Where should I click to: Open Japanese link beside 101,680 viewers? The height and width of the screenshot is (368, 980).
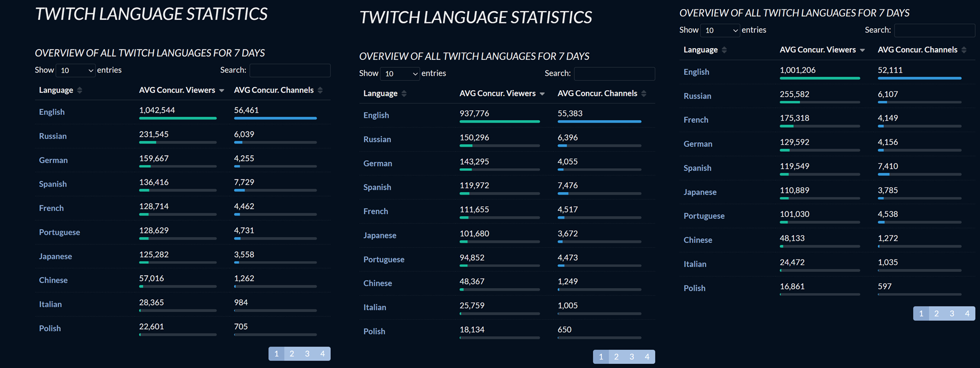click(x=380, y=235)
